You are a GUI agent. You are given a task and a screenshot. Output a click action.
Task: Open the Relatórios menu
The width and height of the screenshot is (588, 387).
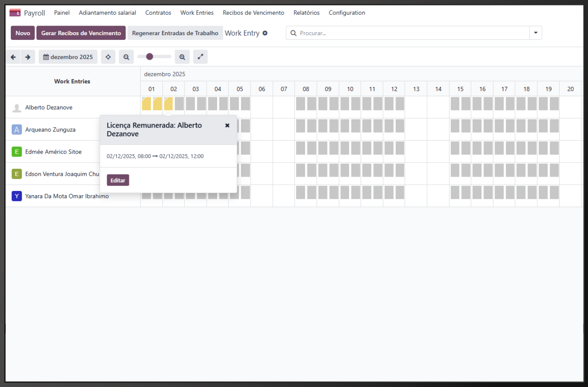pos(306,13)
